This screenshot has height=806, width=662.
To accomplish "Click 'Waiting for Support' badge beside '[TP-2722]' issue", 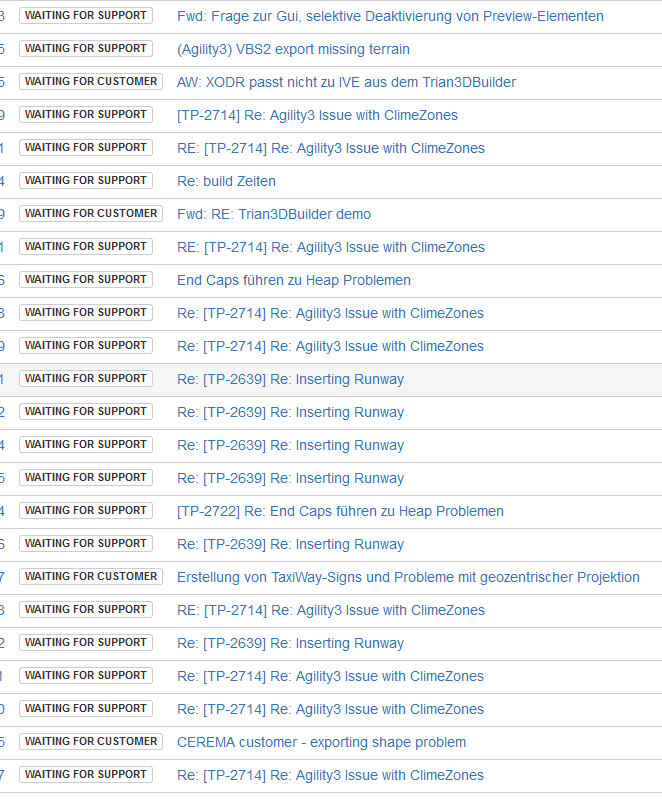I will tap(86, 511).
